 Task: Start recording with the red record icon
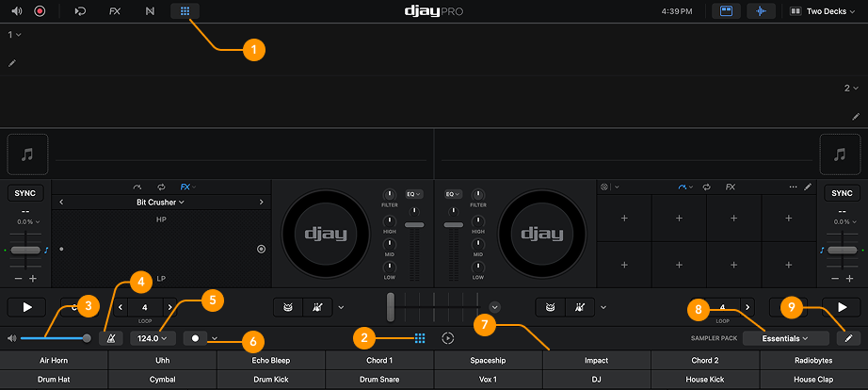click(40, 11)
